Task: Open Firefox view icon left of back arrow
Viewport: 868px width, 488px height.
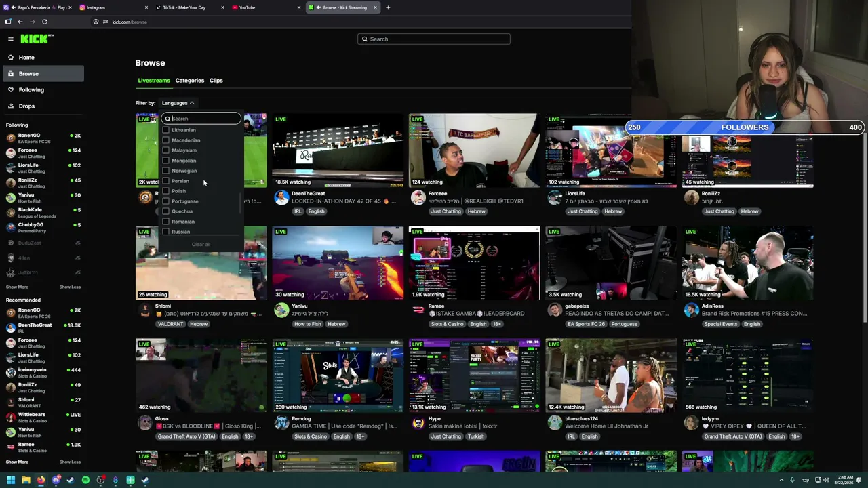Action: [x=8, y=22]
